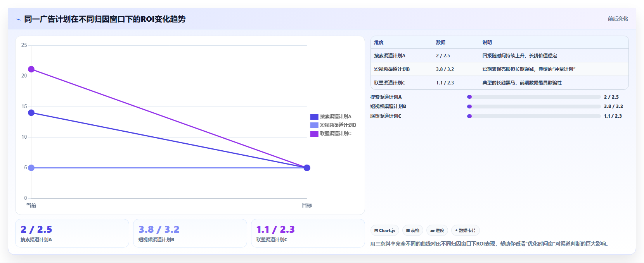Click the 数据 table column header
Viewport: 644px width, 263px height.
click(x=441, y=43)
